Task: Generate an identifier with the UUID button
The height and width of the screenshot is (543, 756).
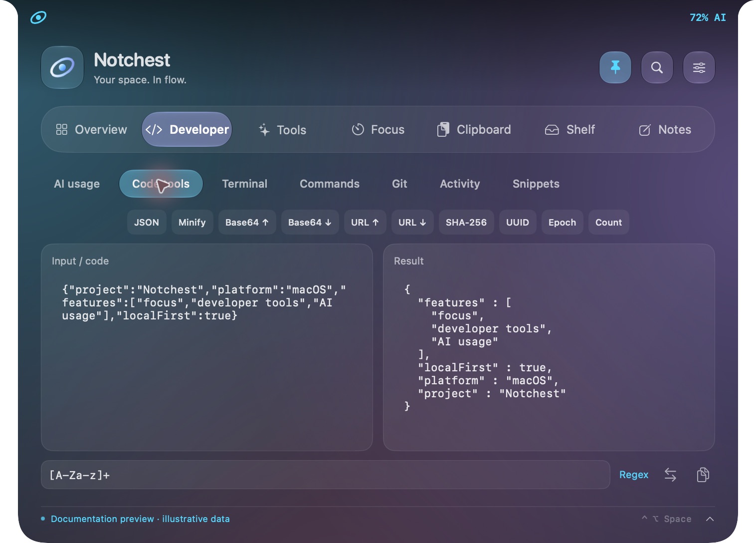Action: (x=518, y=223)
